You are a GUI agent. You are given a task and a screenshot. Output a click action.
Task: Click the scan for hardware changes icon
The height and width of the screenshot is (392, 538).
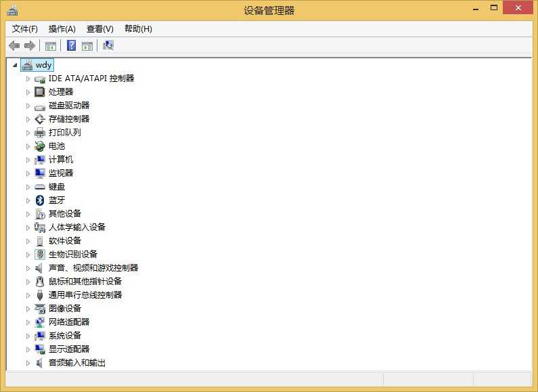[108, 45]
